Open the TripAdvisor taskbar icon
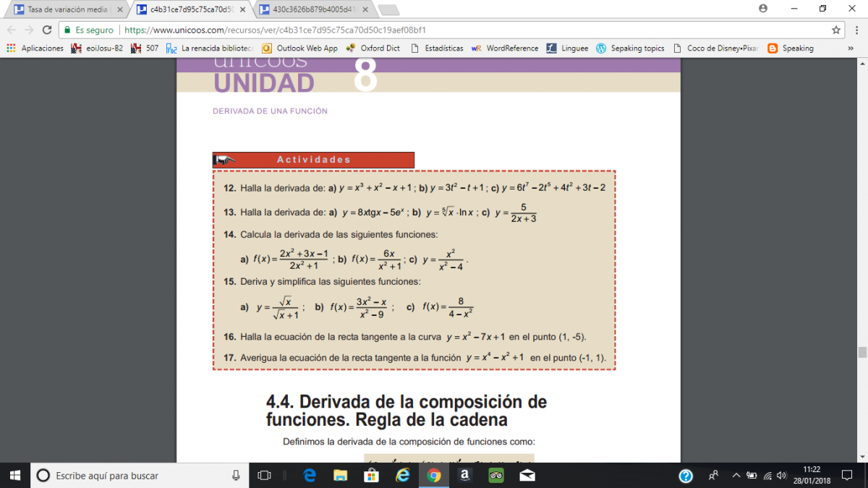The width and height of the screenshot is (868, 488). [496, 475]
